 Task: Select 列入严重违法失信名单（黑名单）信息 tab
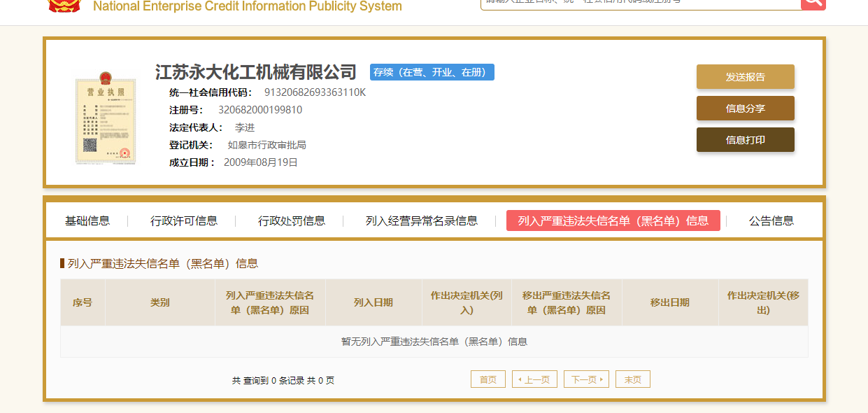click(613, 220)
